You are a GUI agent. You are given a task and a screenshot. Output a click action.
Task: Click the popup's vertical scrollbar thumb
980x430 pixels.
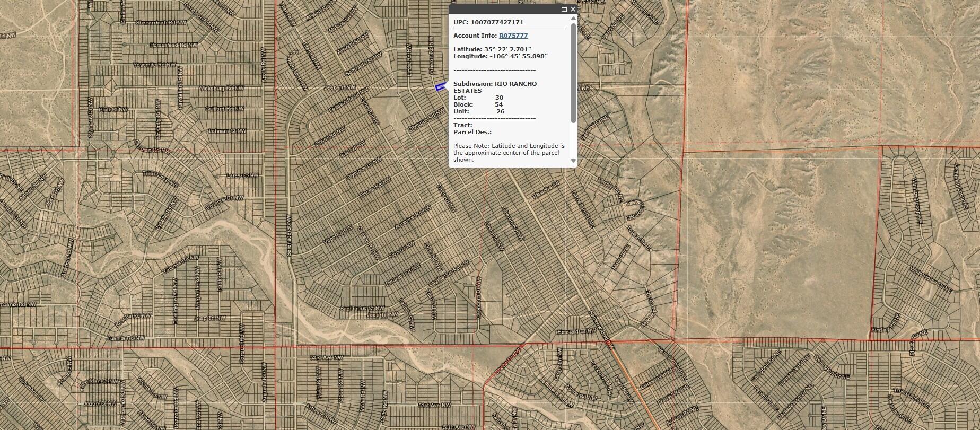(x=573, y=73)
